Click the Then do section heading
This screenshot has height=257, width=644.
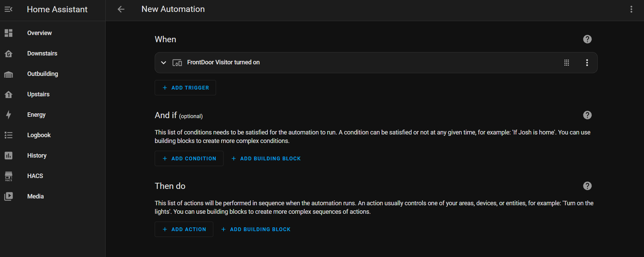click(x=170, y=186)
